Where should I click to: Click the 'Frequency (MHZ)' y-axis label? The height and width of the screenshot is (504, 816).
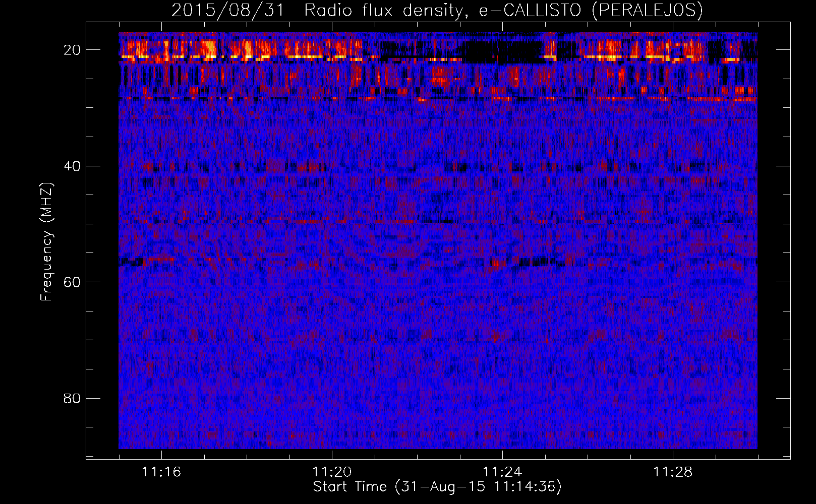point(46,242)
